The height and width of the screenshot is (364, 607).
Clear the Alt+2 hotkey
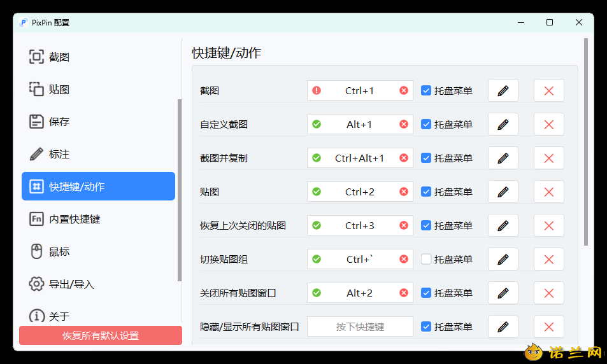pos(404,293)
